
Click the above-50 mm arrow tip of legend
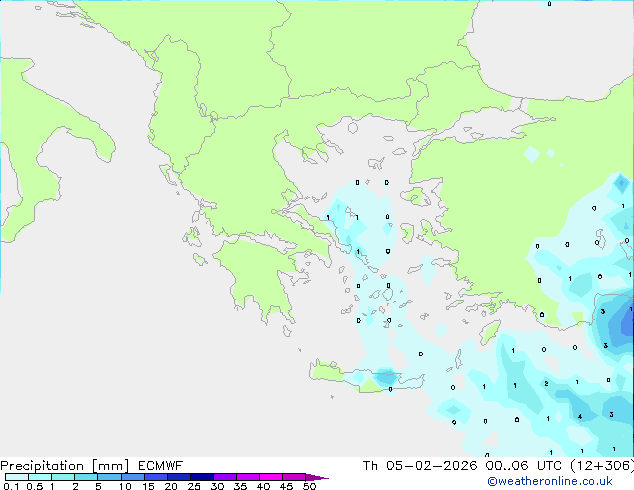tap(317, 477)
